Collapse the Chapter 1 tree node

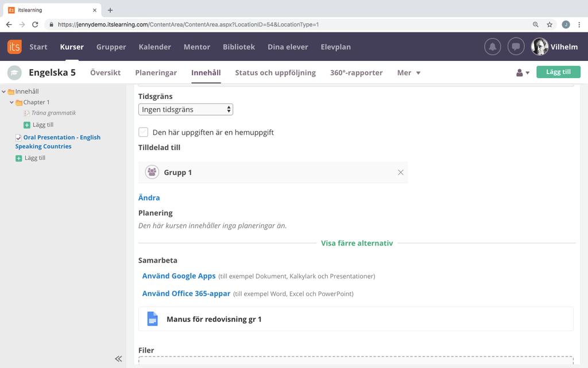pyautogui.click(x=11, y=102)
